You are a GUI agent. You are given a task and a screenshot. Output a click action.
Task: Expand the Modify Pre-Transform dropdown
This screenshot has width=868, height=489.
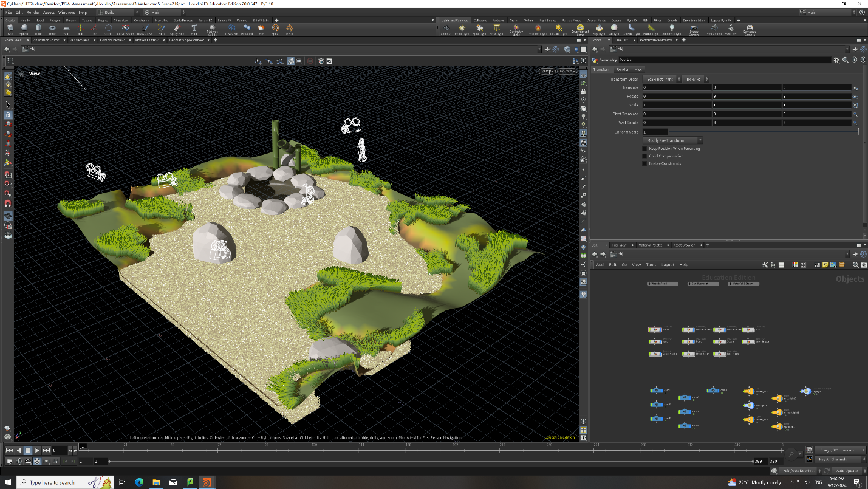click(672, 140)
